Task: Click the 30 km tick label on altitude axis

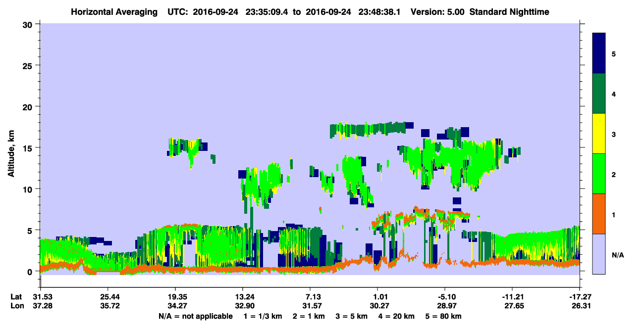Action: (x=28, y=24)
